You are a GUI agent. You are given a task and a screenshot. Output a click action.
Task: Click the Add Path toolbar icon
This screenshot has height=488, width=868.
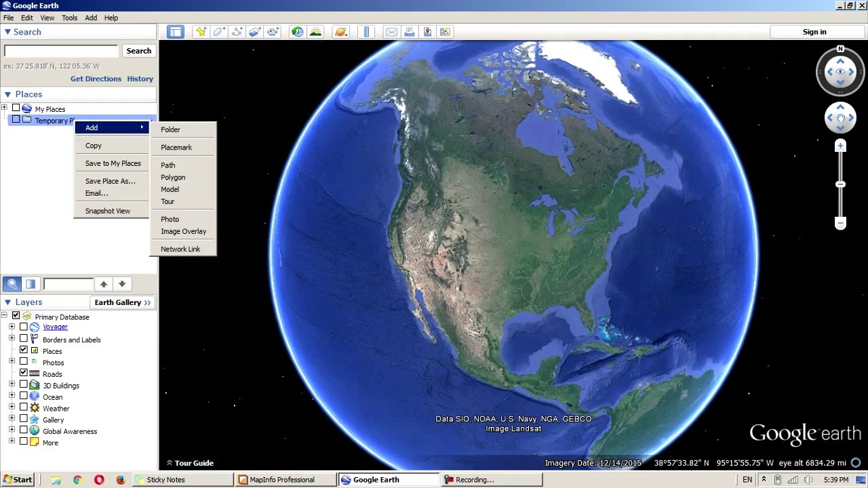click(x=237, y=32)
